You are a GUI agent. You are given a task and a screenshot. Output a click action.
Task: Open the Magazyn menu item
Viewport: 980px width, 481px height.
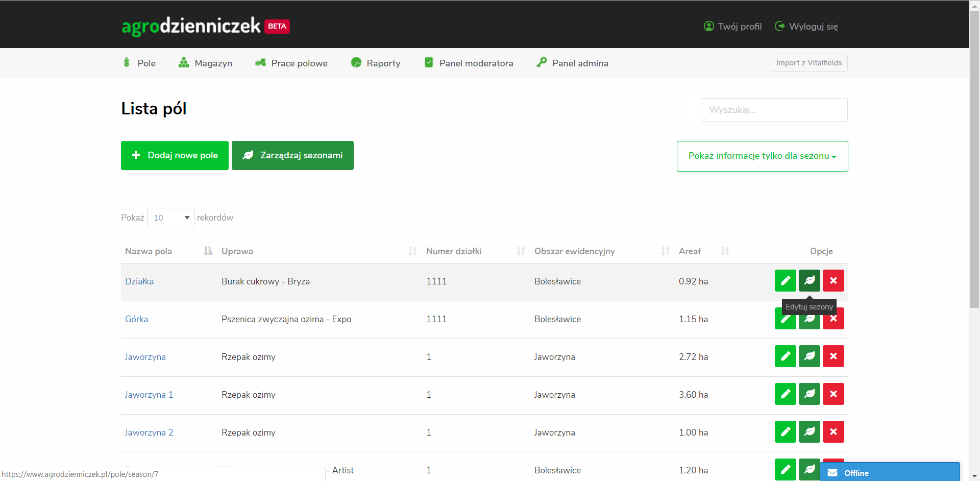tap(205, 63)
